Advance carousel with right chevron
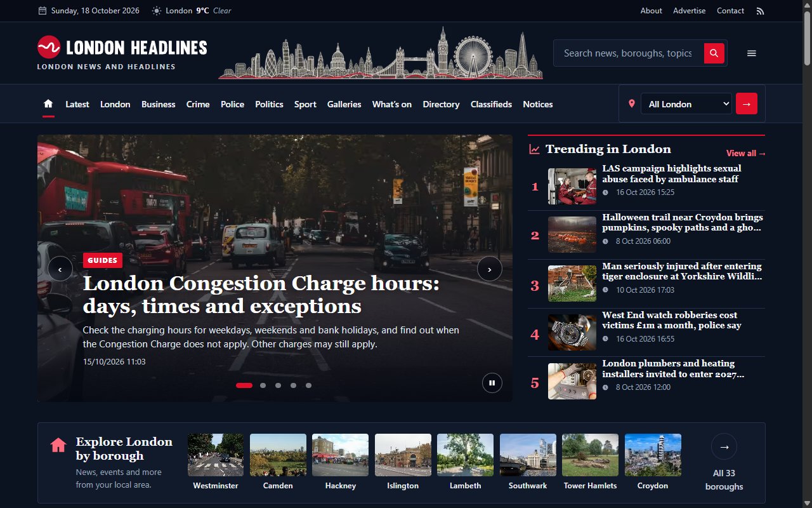 point(490,269)
